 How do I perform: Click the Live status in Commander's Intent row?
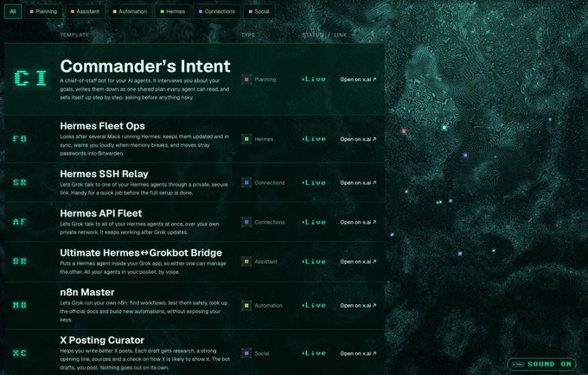314,79
